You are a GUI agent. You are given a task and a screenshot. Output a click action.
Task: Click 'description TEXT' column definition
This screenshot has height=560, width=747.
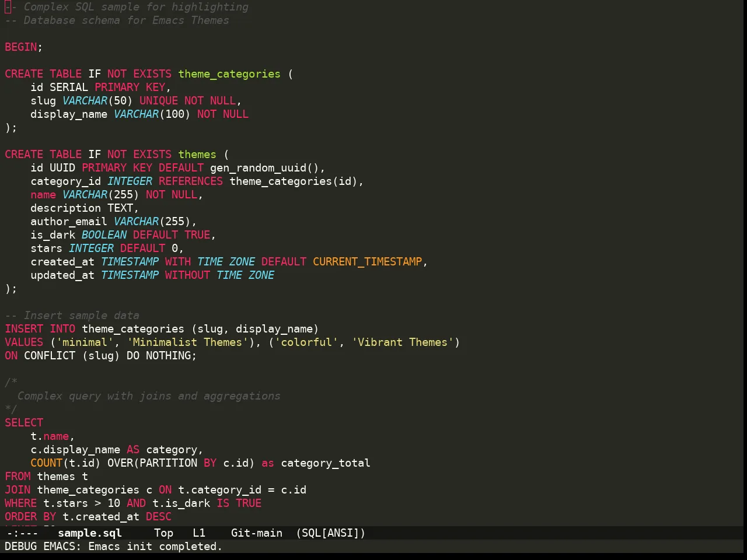[x=82, y=208]
